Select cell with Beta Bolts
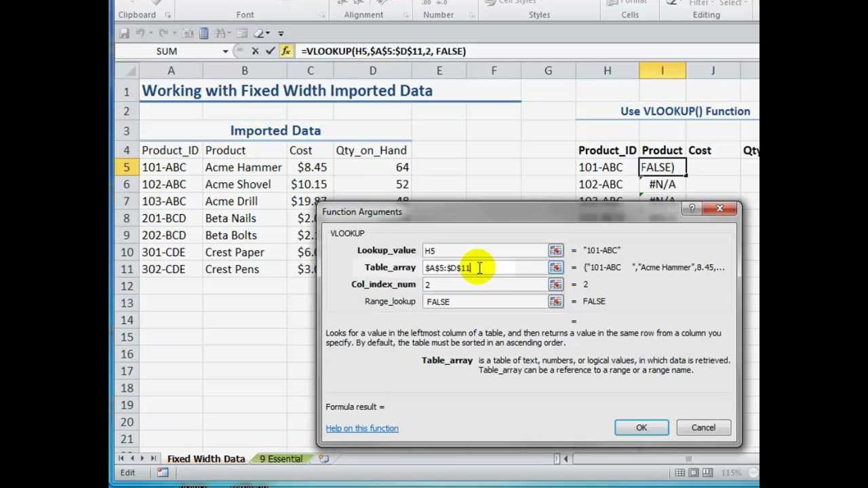The image size is (868, 488). (244, 235)
